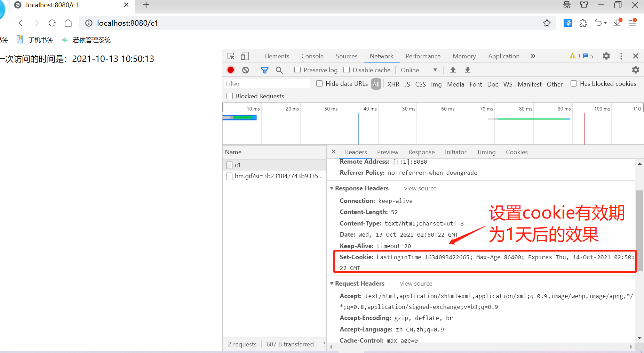644x353 pixels.
Task: Go back to the previous page
Action: point(21,23)
